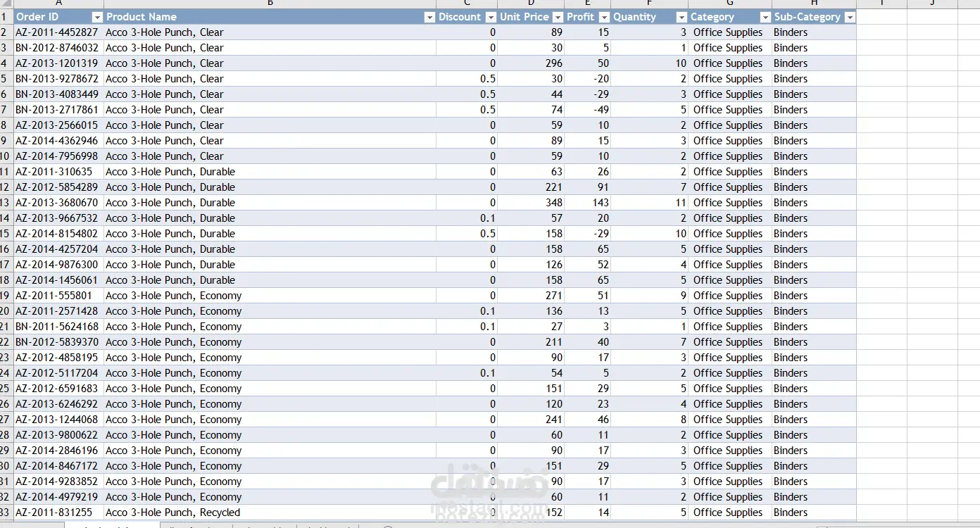Viewport: 980px width, 528px height.
Task: Select the Unit Price cell showing 241
Action: click(531, 420)
